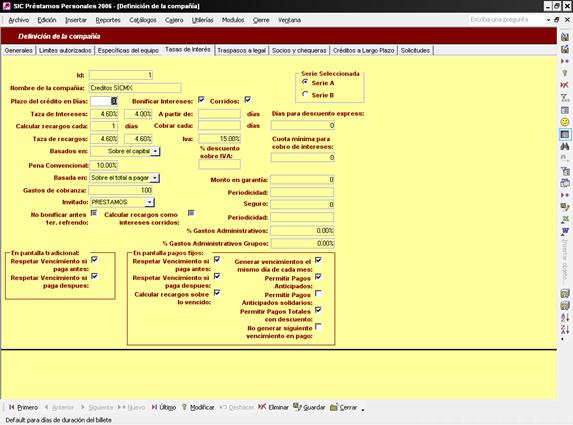Click the Modificar button

(x=198, y=407)
